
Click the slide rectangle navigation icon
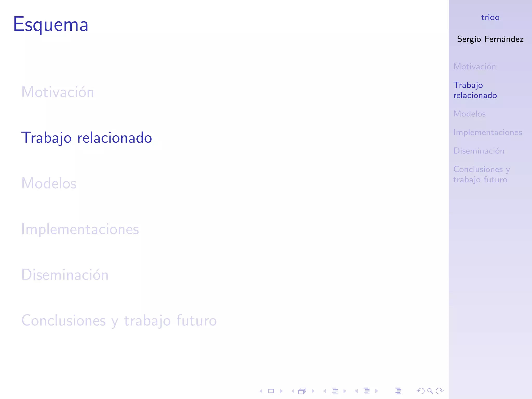coord(271,391)
